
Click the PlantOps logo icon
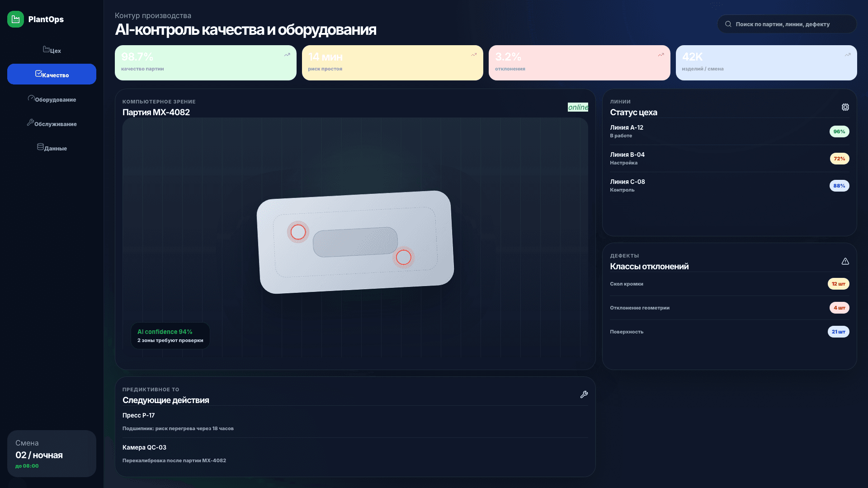(15, 19)
